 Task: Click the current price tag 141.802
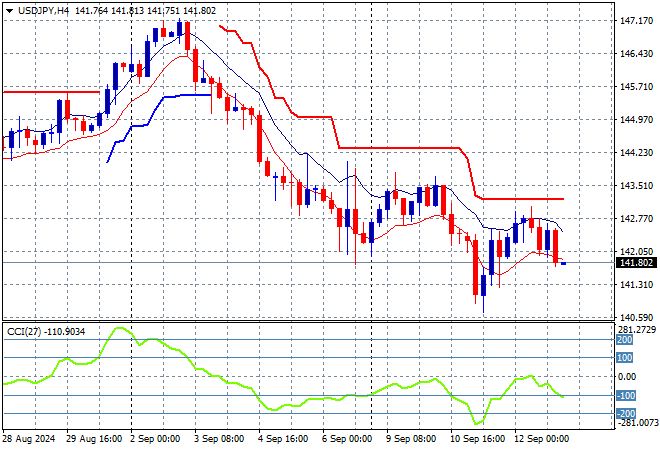click(635, 263)
